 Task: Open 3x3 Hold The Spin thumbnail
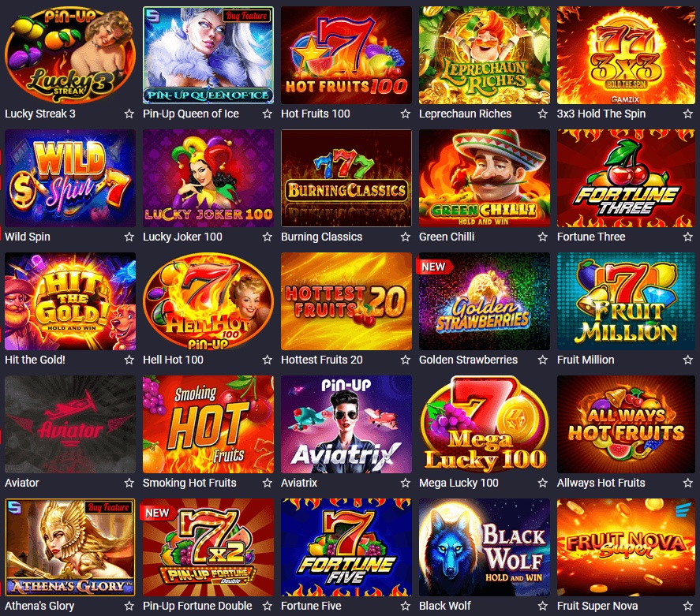click(x=626, y=55)
